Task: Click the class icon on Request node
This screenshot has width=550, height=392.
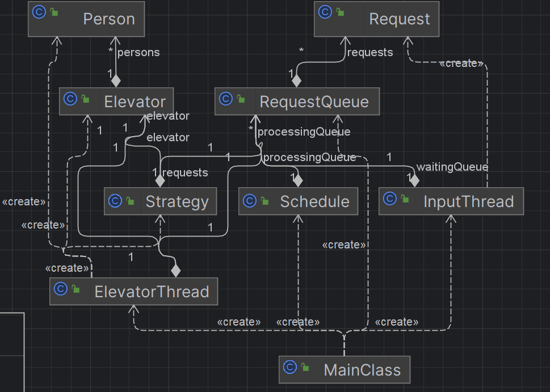Action: tap(325, 12)
